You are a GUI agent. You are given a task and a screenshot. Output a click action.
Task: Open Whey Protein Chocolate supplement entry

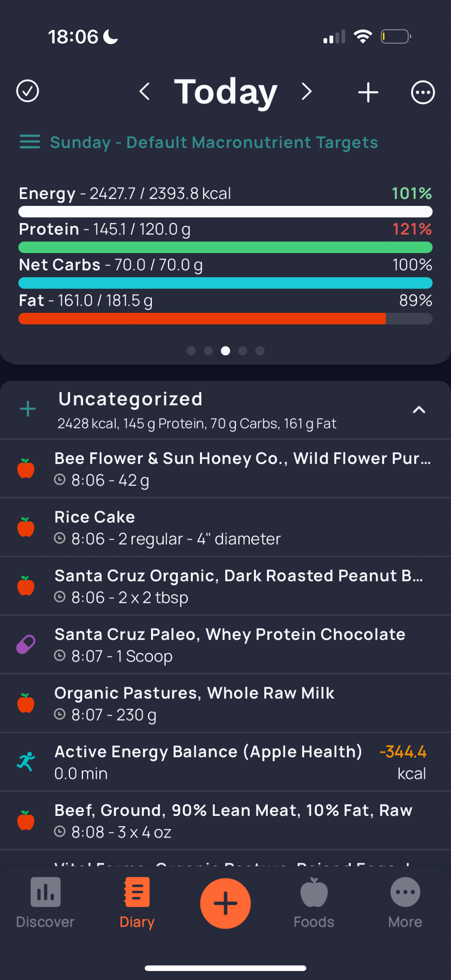[x=225, y=645]
